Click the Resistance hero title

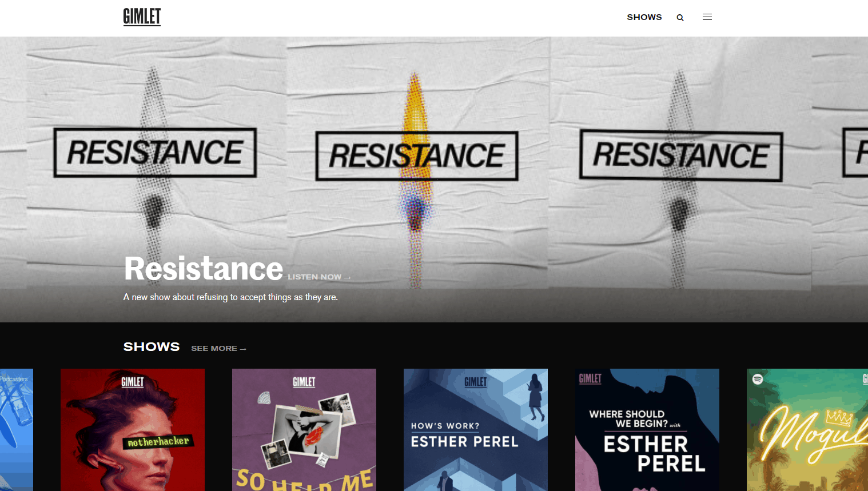tap(204, 269)
